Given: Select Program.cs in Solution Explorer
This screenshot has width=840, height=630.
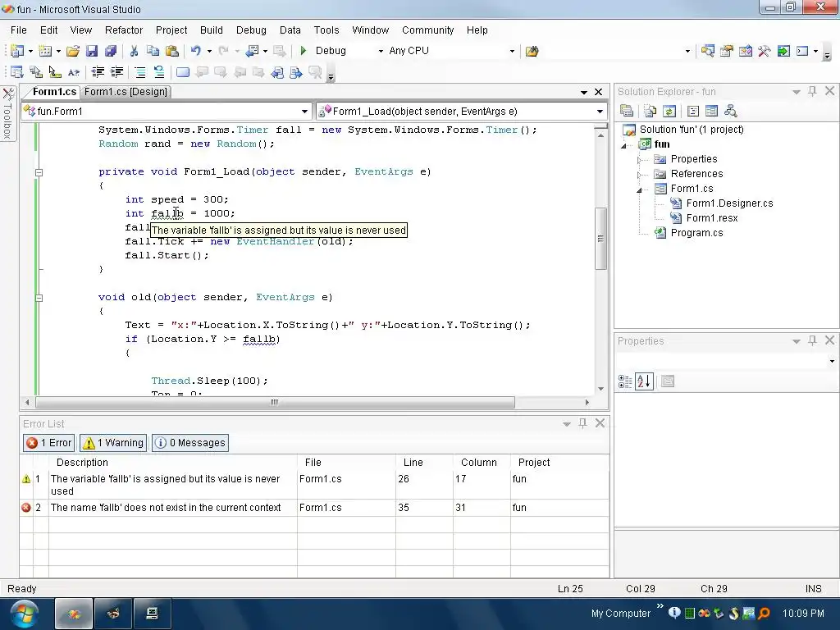Looking at the screenshot, I should pos(696,233).
